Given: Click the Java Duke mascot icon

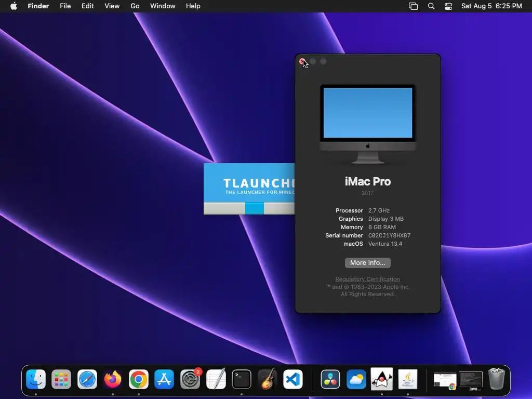Looking at the screenshot, I should click(382, 379).
